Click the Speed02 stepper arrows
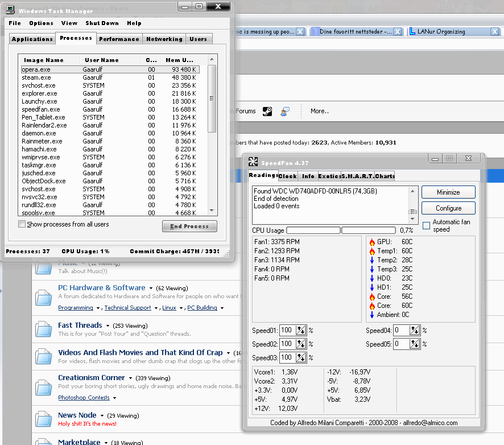 coord(301,344)
